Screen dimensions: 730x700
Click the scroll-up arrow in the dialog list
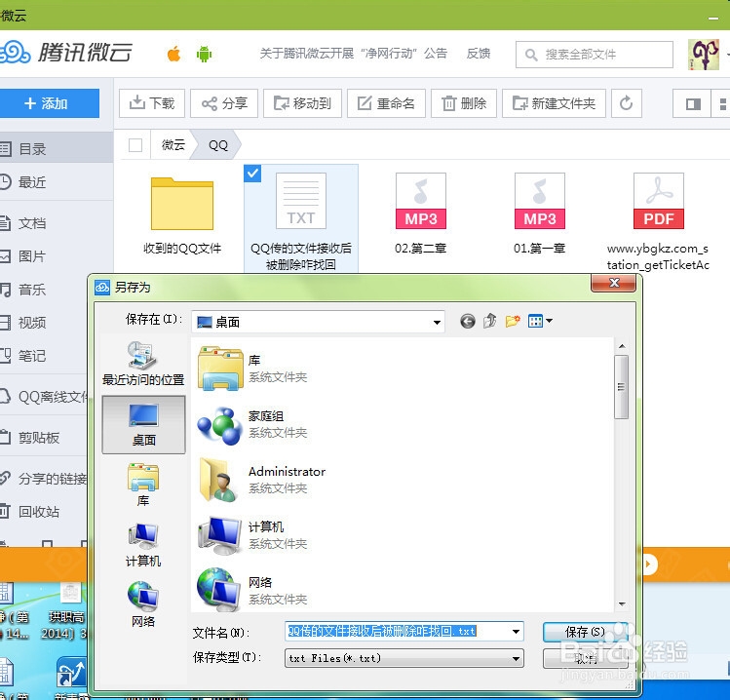(622, 346)
